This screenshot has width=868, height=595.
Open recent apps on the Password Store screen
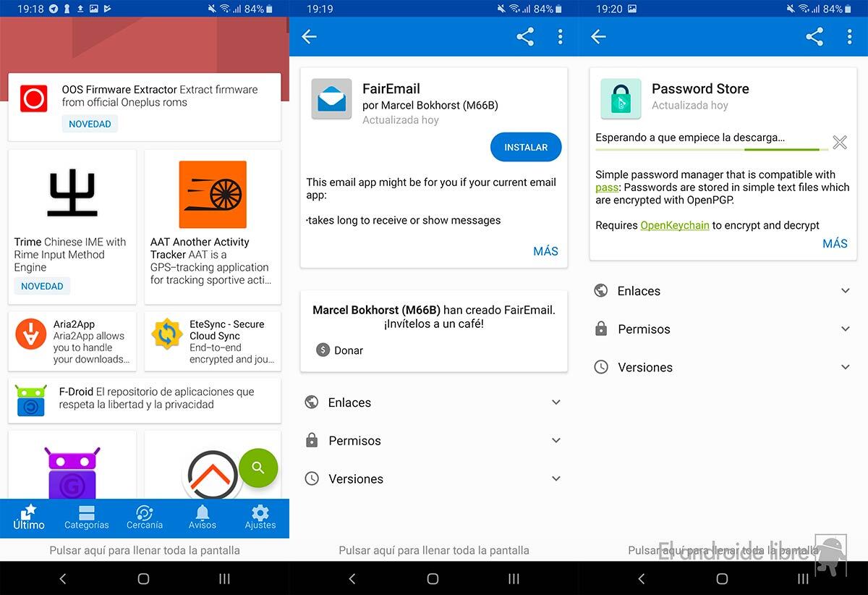coord(803,578)
